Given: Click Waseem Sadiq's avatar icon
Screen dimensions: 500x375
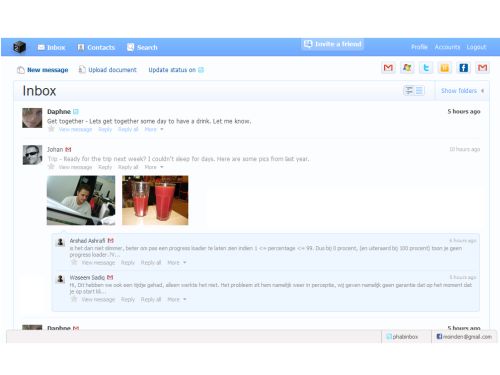Looking at the screenshot, I should pyautogui.click(x=60, y=279).
